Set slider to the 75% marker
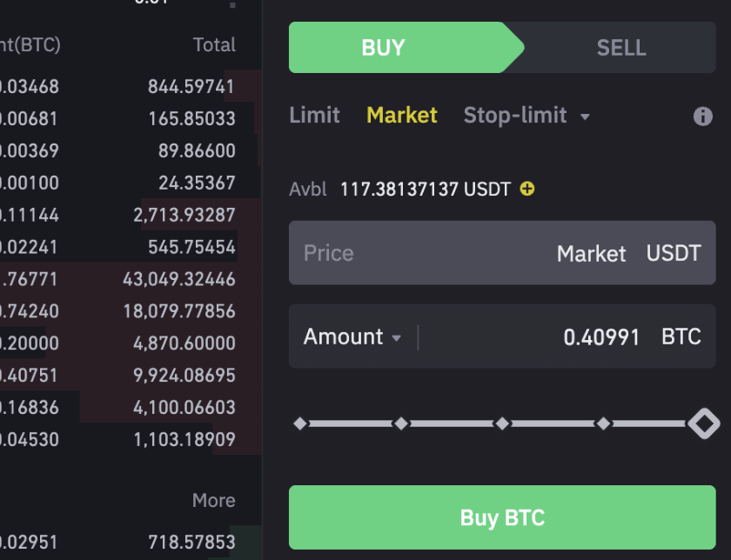 pos(603,424)
